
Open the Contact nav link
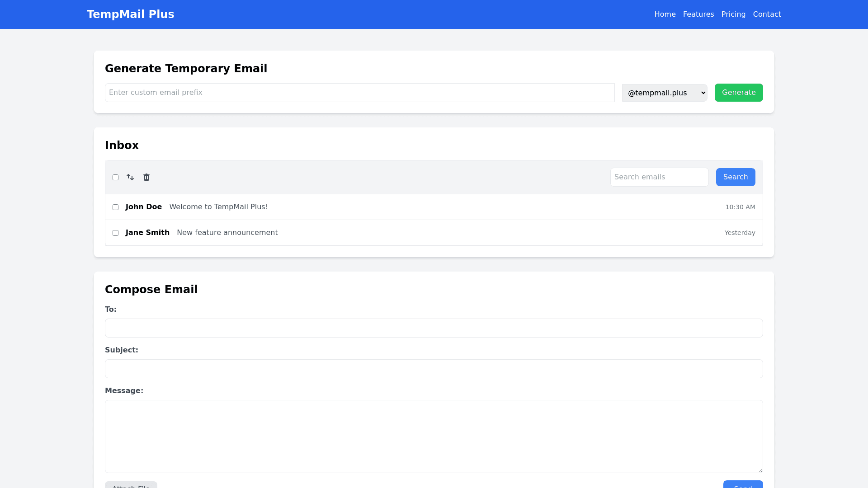coord(767,14)
